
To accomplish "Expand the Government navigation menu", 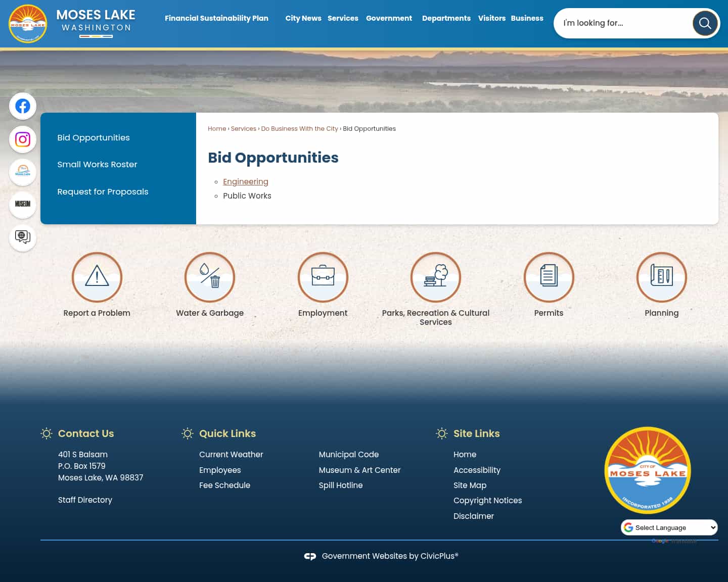I will pos(389,18).
